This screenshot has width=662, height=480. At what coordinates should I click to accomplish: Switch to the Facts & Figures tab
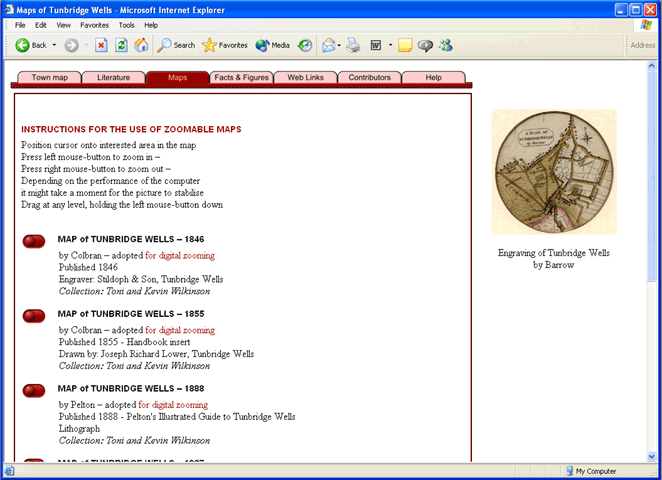pos(241,77)
